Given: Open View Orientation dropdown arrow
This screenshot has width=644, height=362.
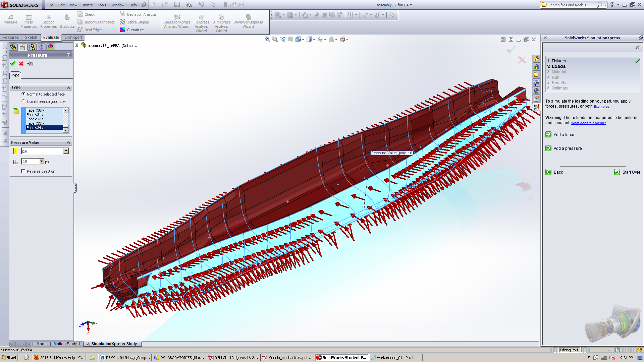Looking at the screenshot, I should click(303, 40).
